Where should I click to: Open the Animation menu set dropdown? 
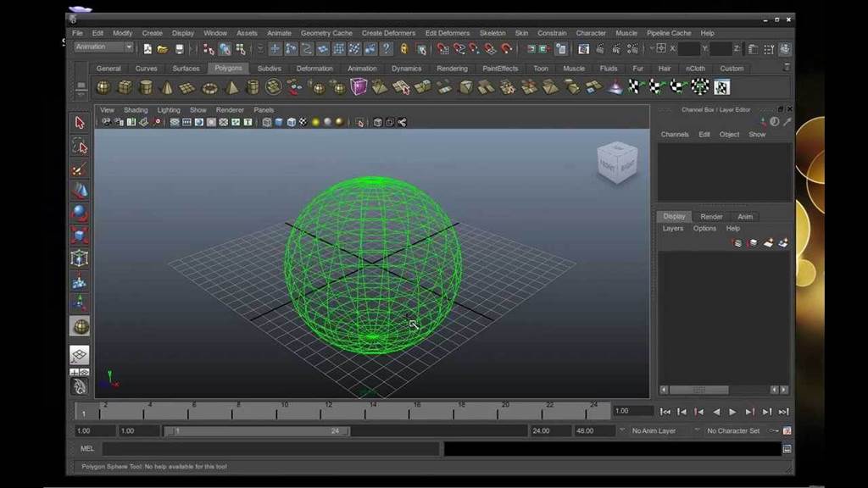[x=103, y=47]
